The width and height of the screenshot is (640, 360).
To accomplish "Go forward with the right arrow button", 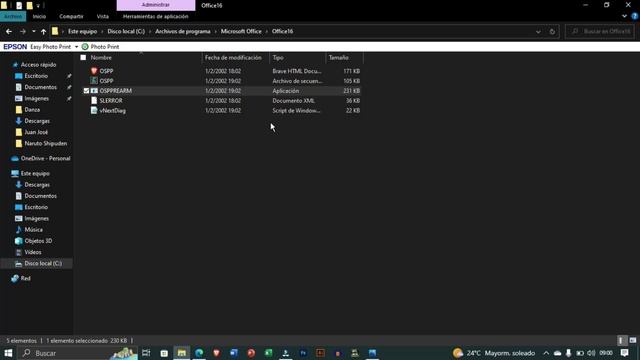I will (23, 31).
